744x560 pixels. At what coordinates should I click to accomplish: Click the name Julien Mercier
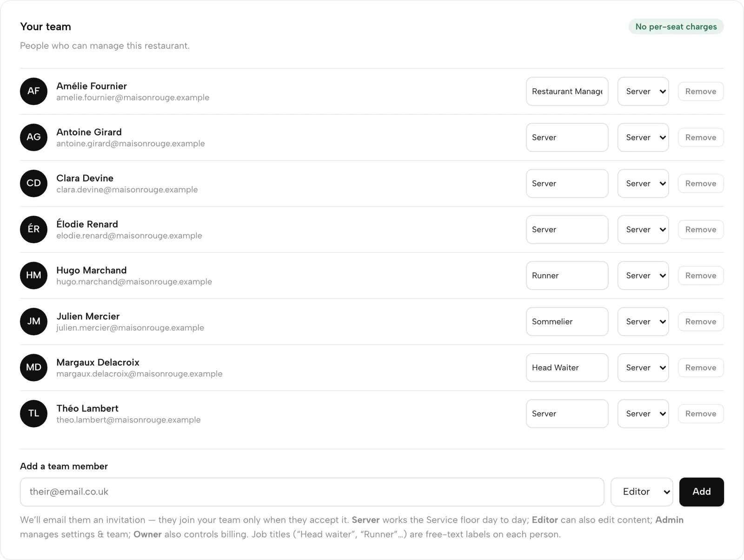88,316
